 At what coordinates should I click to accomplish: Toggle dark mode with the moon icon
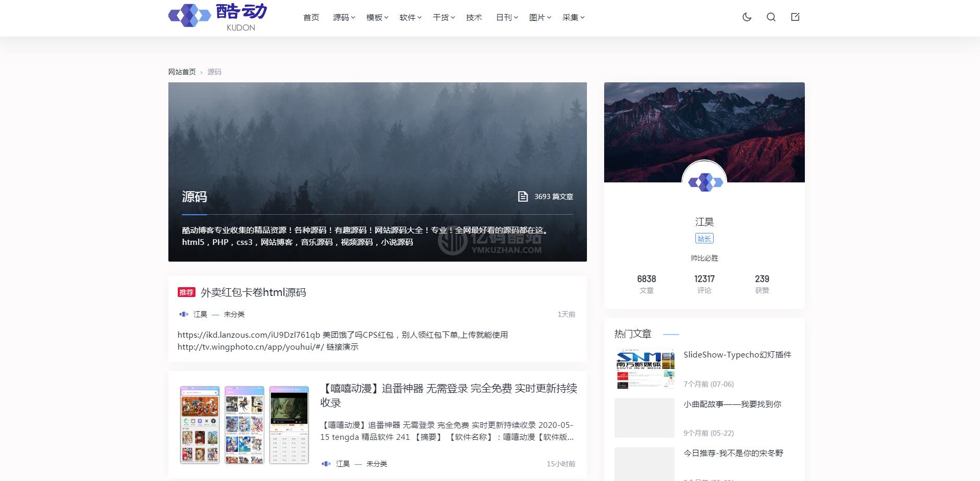point(746,17)
